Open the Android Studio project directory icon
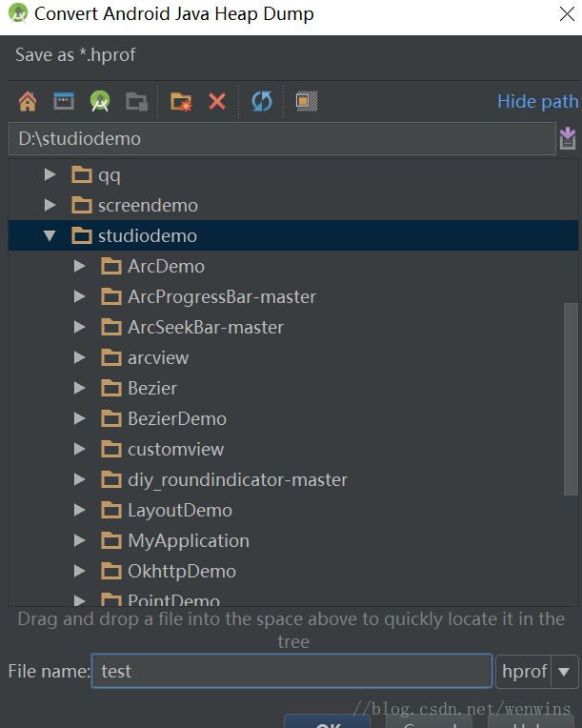582x728 pixels. (100, 101)
